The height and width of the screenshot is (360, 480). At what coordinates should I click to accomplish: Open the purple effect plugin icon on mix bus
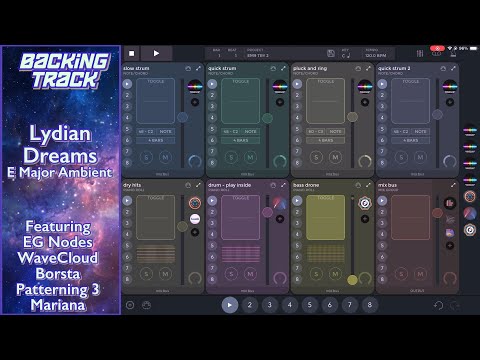point(450,233)
